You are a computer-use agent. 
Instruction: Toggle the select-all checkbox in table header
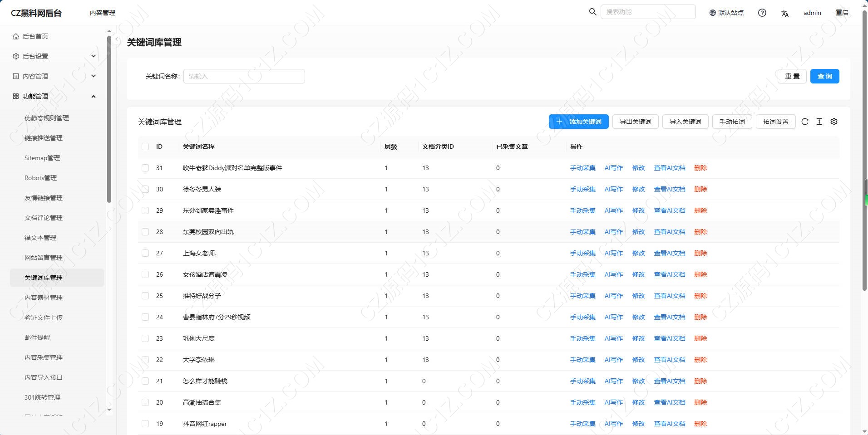click(145, 147)
